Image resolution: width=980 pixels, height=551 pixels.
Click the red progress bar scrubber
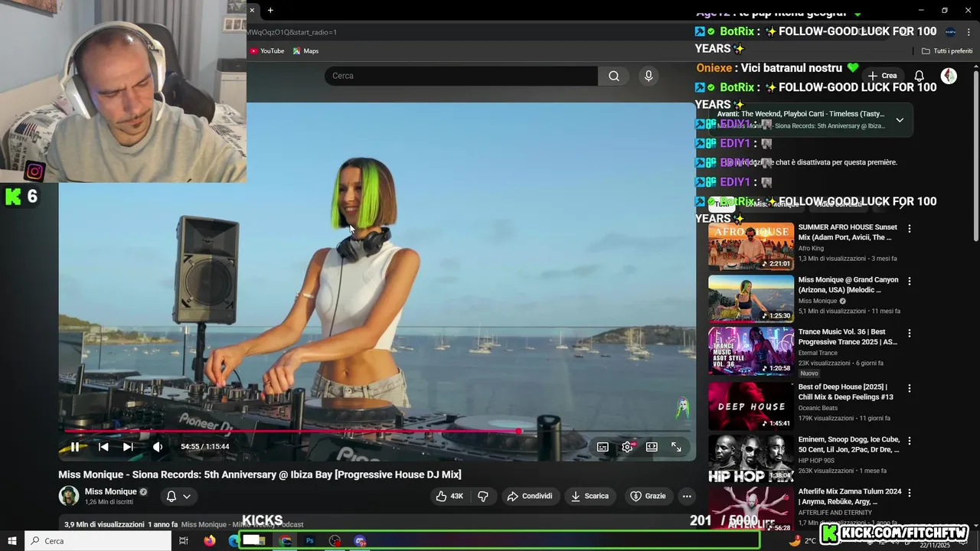518,432
